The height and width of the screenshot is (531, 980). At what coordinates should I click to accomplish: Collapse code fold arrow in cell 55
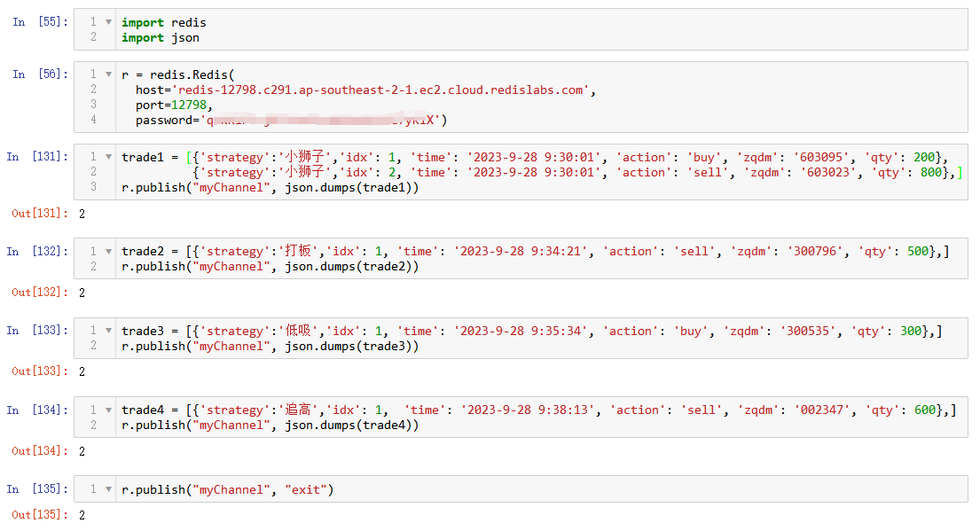click(108, 22)
